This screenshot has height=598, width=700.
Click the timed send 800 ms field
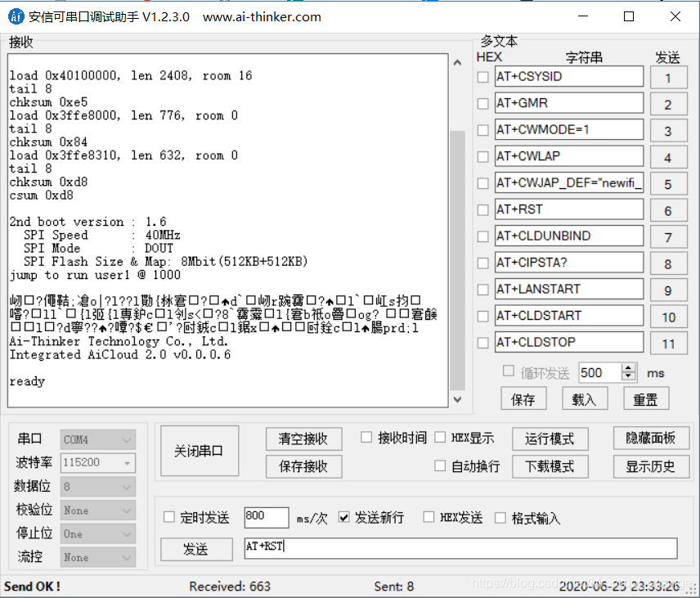coord(267,517)
